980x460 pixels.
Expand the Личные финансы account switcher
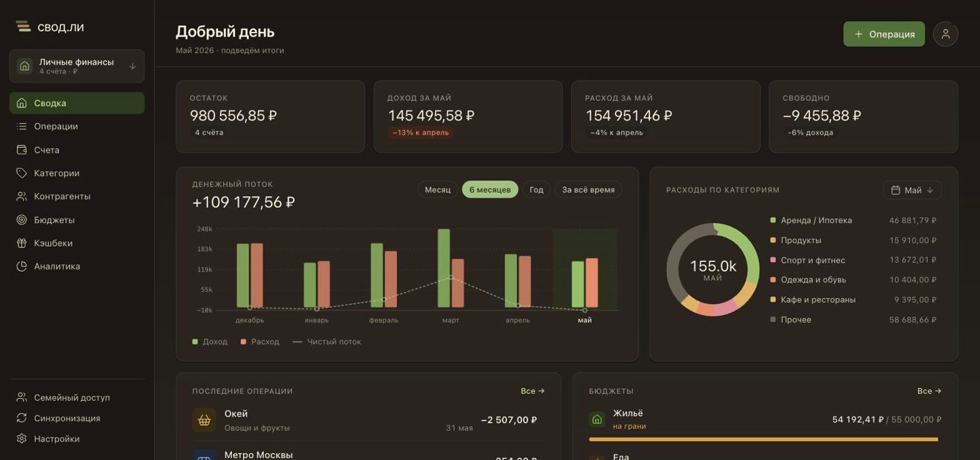click(77, 66)
